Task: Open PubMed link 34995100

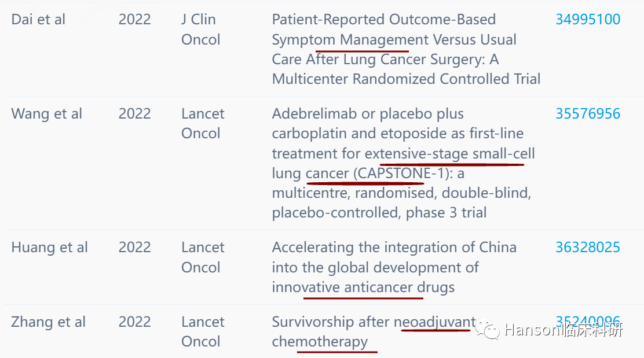Action: click(x=588, y=19)
